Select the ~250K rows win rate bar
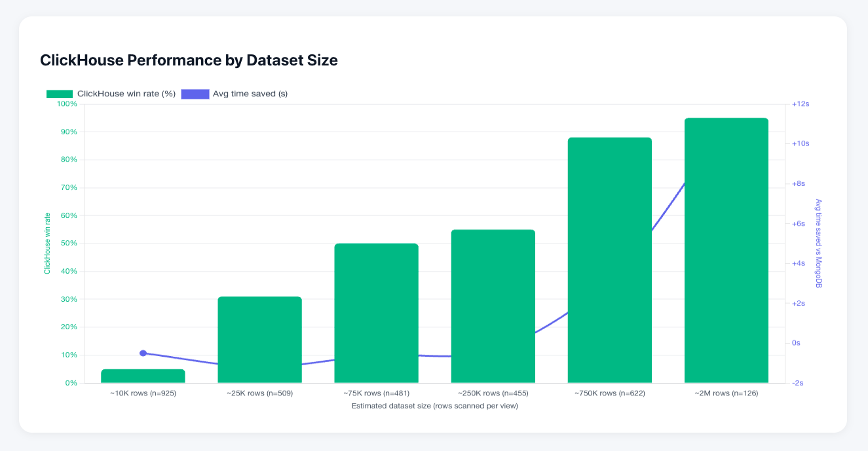The height and width of the screenshot is (451, 868). (x=493, y=306)
